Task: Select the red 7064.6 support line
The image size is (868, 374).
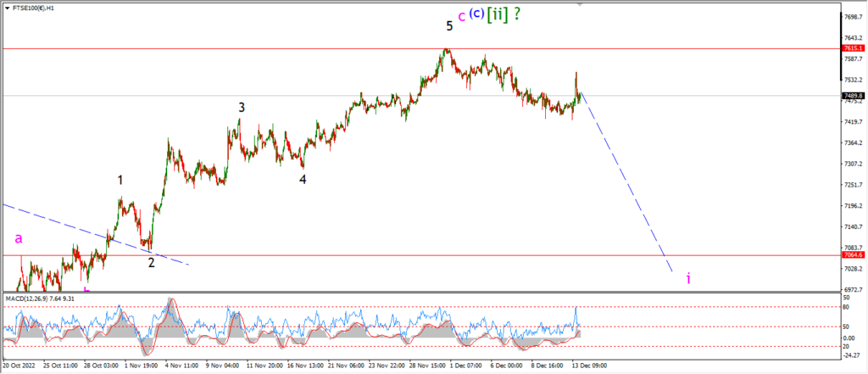Action: point(420,255)
